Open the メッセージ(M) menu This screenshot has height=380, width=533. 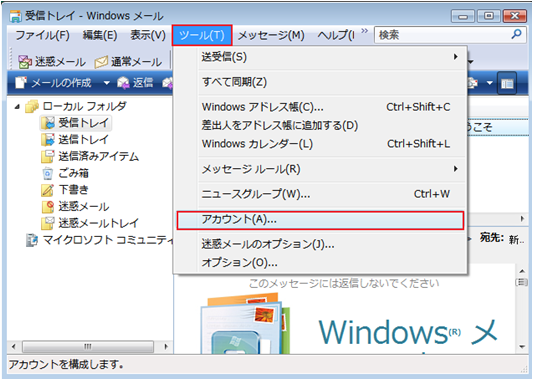tap(271, 35)
